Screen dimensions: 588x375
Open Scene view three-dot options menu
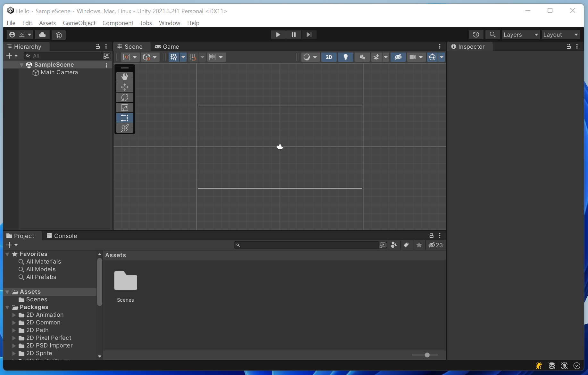pos(440,46)
